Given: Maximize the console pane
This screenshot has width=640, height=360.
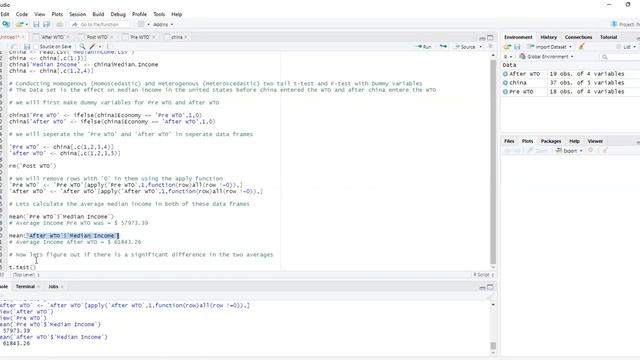Looking at the screenshot, I should (490, 287).
